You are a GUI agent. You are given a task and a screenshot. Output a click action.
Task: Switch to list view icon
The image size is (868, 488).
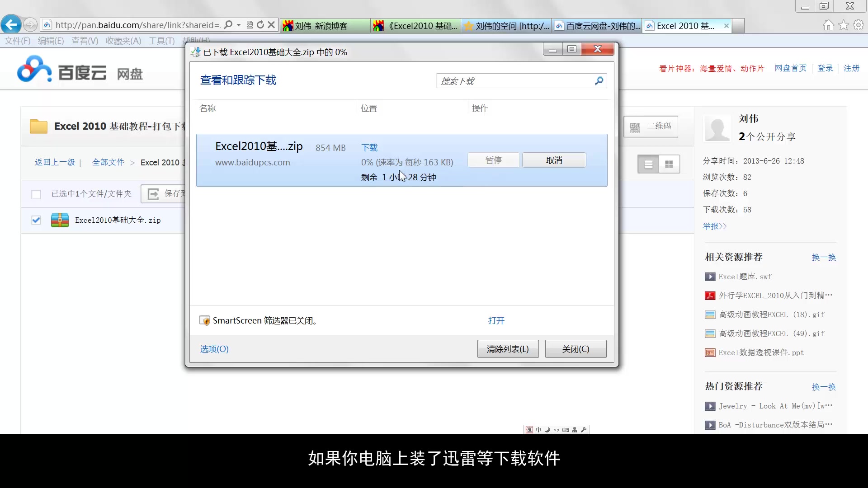[x=648, y=164]
